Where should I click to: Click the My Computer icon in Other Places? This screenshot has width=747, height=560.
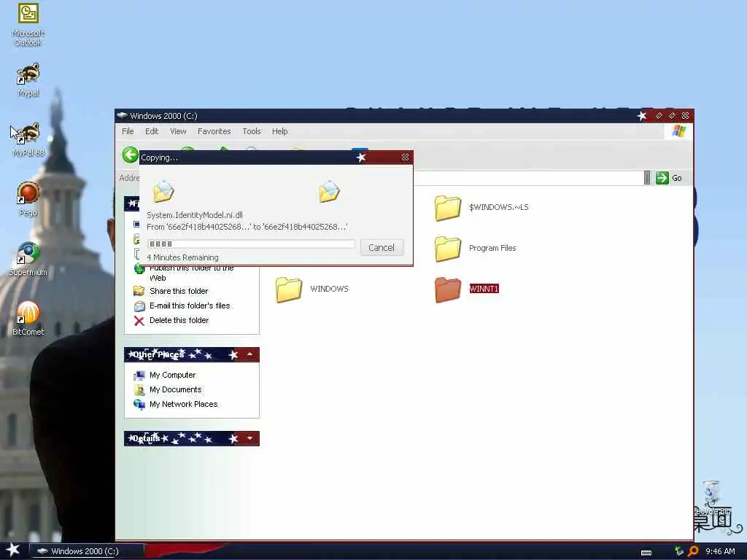[x=139, y=376]
